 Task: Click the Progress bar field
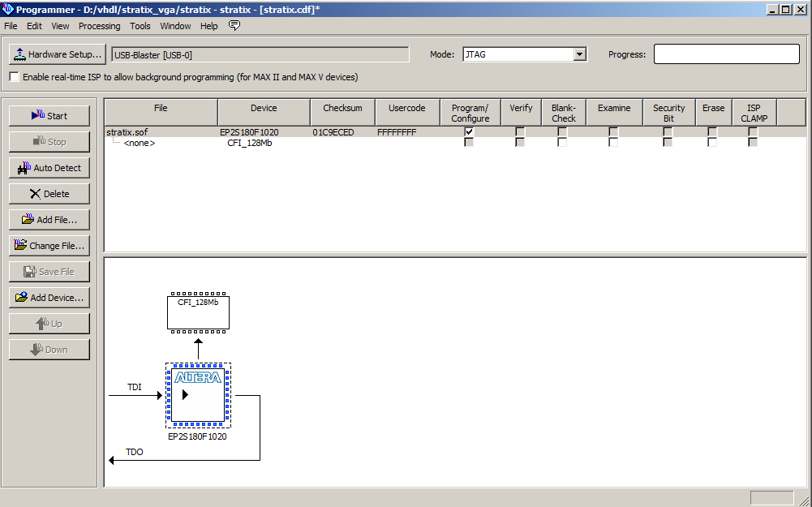[x=727, y=54]
